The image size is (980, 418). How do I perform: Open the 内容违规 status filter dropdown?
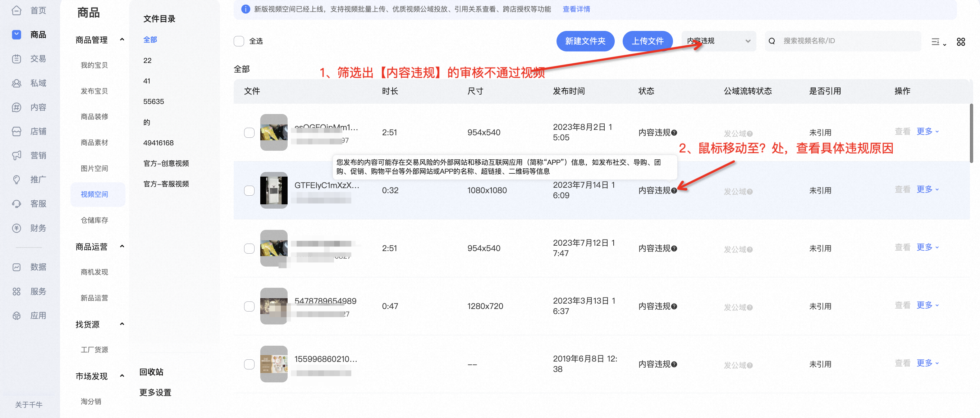pos(718,41)
